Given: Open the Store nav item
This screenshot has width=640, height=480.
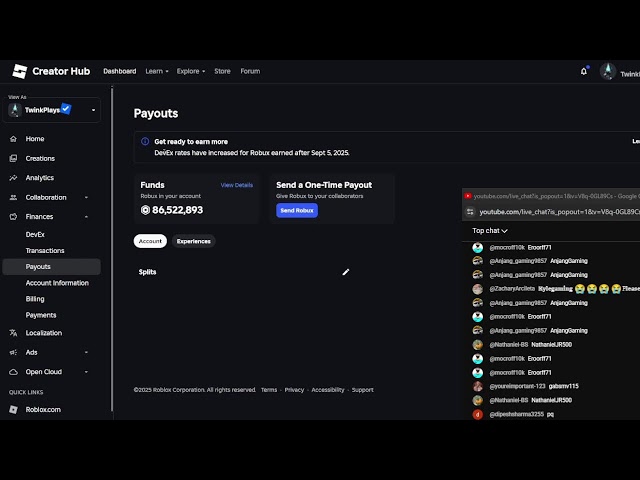Looking at the screenshot, I should tap(222, 71).
